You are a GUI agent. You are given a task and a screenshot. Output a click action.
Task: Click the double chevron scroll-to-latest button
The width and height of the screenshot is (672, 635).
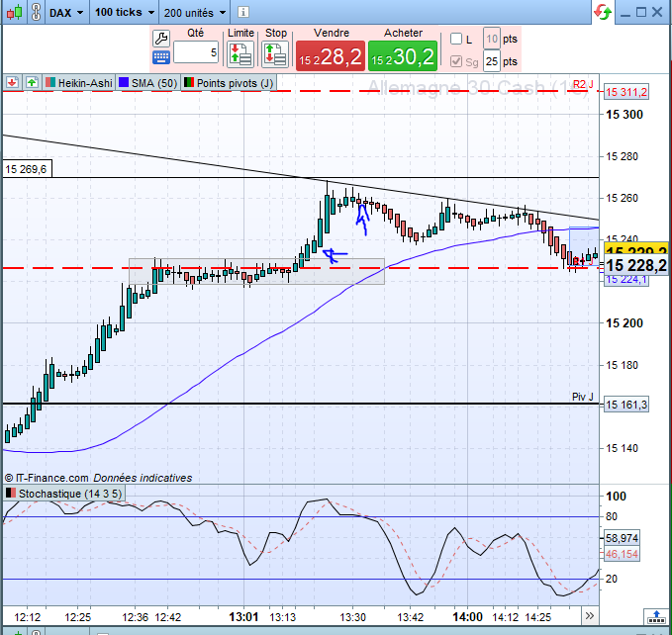click(x=590, y=616)
